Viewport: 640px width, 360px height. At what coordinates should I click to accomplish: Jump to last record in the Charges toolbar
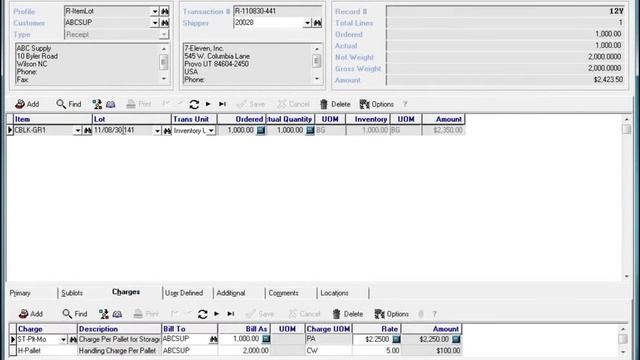tap(231, 313)
